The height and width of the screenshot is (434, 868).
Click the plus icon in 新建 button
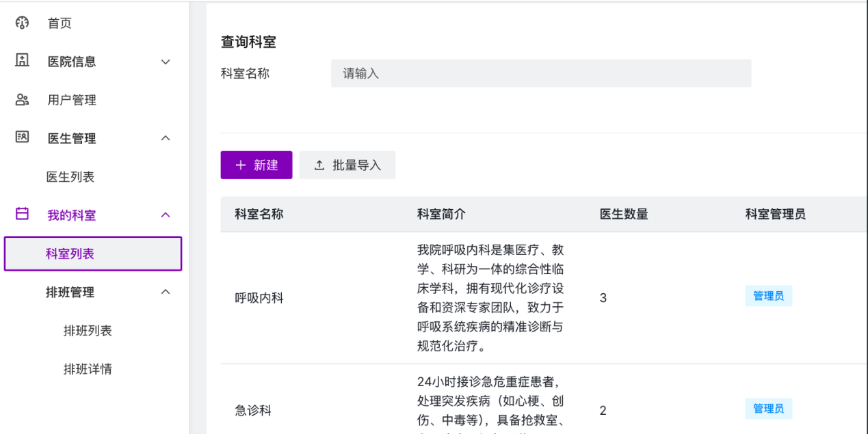tap(240, 165)
